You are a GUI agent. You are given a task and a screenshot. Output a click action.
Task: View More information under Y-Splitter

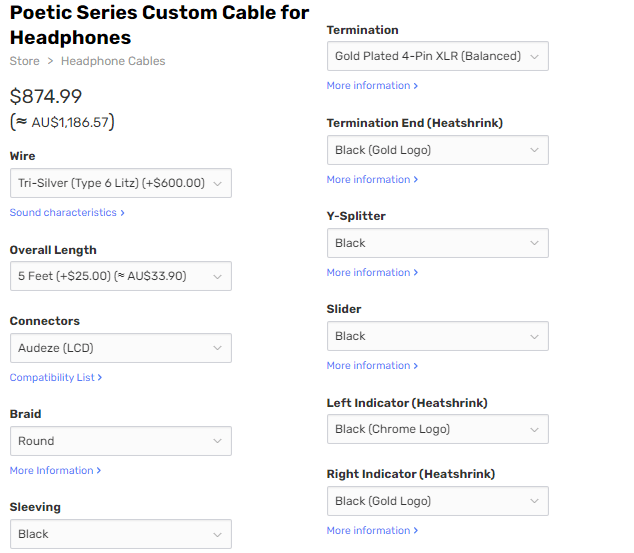371,273
